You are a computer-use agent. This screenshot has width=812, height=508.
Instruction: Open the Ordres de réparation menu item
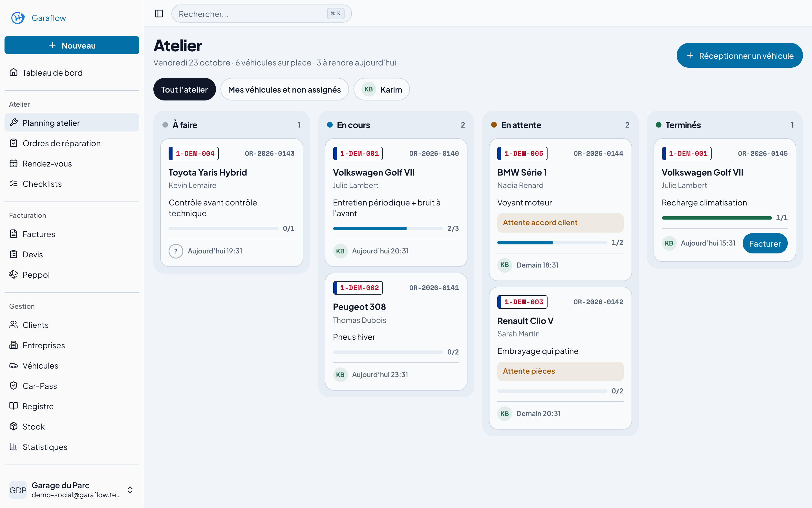(x=72, y=143)
